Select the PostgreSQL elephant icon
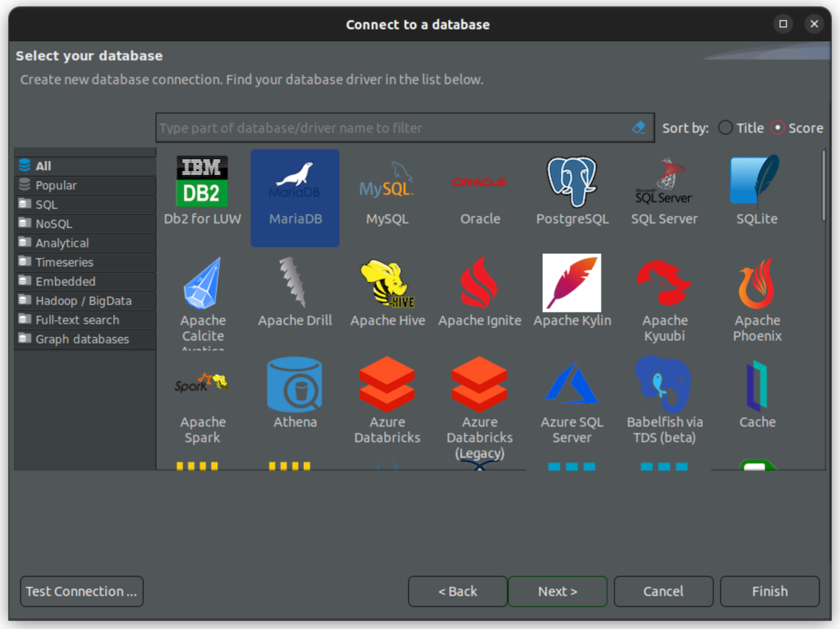 tap(572, 182)
